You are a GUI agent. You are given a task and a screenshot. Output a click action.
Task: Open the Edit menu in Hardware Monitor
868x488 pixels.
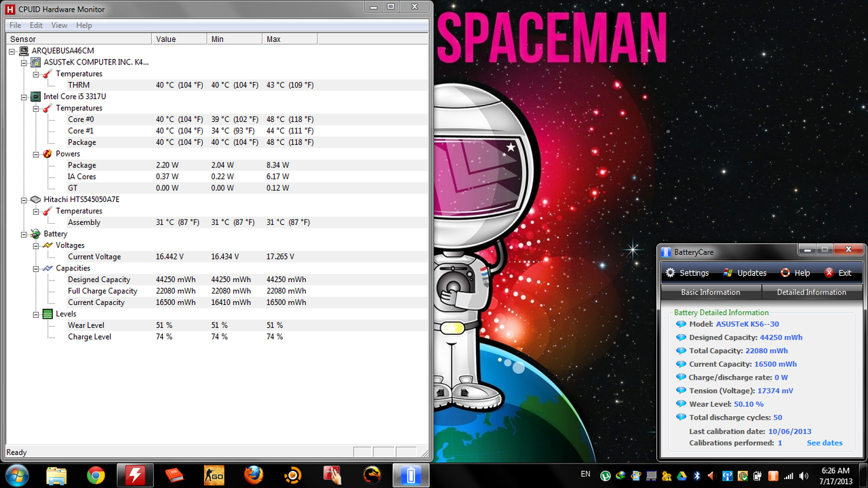click(36, 25)
